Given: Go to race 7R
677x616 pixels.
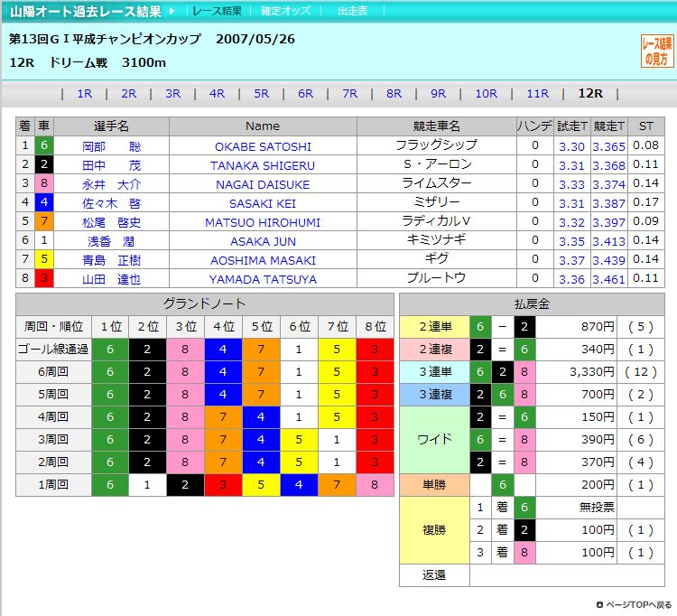Looking at the screenshot, I should [x=349, y=93].
